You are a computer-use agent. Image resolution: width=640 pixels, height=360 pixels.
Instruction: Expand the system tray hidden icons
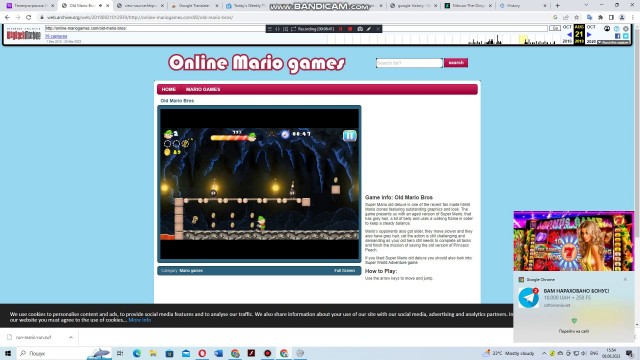point(544,353)
